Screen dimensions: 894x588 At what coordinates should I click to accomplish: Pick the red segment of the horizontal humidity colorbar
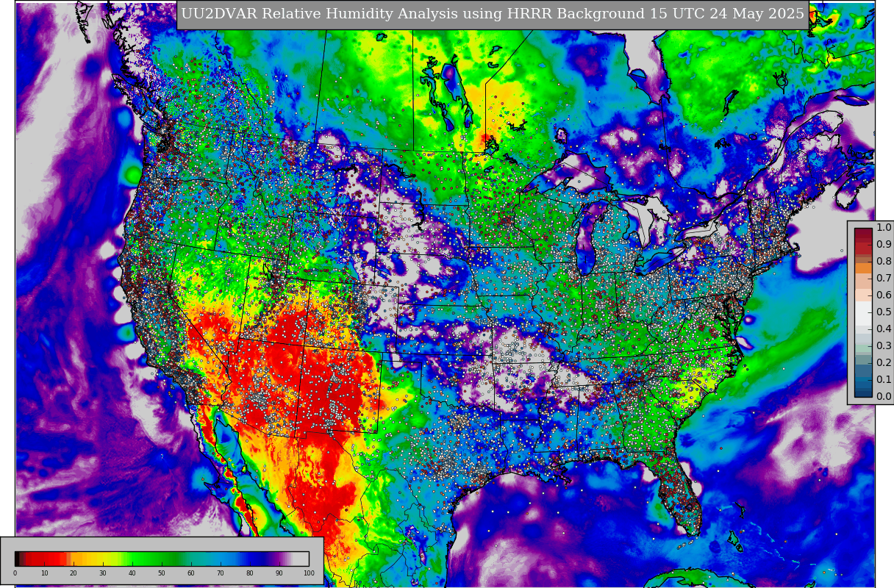click(x=46, y=559)
